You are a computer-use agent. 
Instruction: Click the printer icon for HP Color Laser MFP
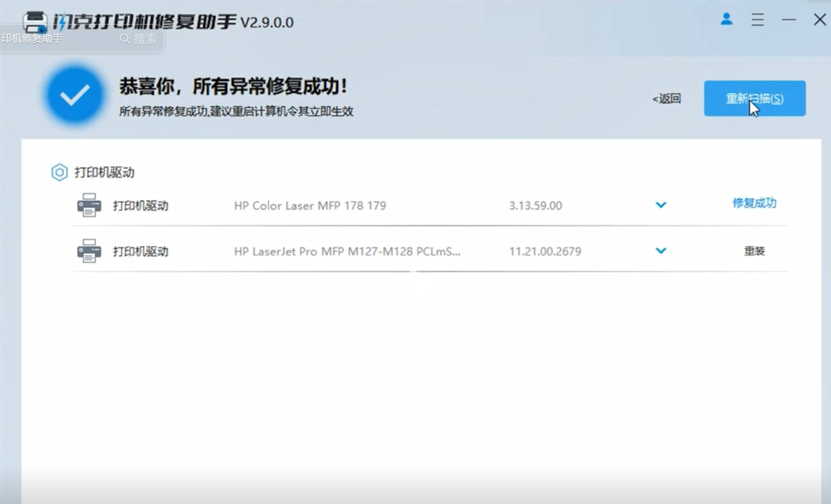coord(88,204)
